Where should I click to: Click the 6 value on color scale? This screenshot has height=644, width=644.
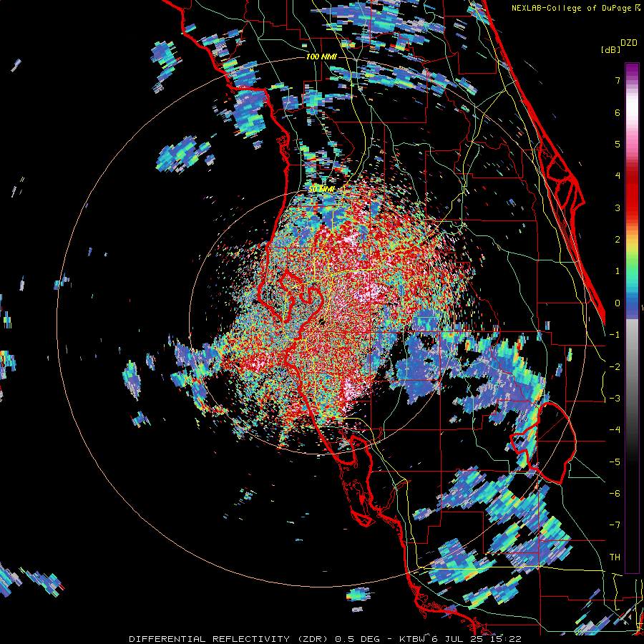pyautogui.click(x=618, y=112)
